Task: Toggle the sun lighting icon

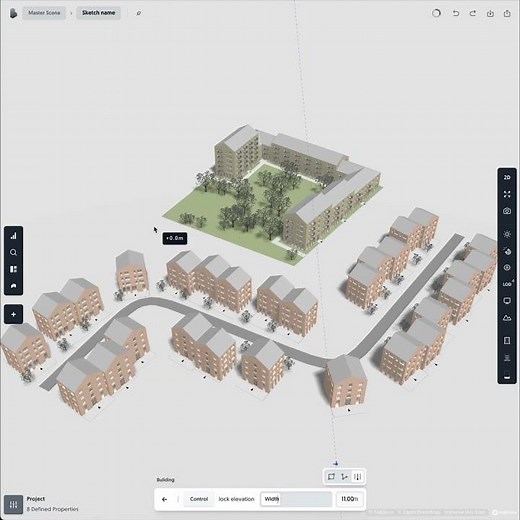Action: 507,234
